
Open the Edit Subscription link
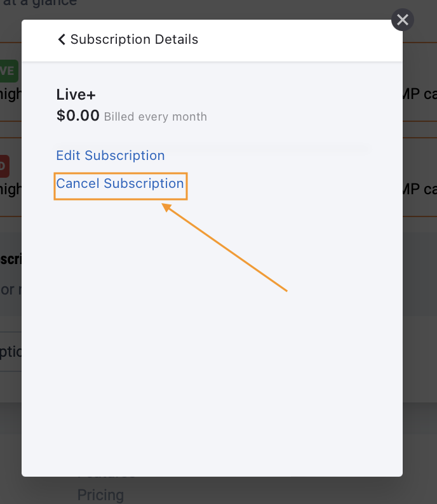coord(111,156)
